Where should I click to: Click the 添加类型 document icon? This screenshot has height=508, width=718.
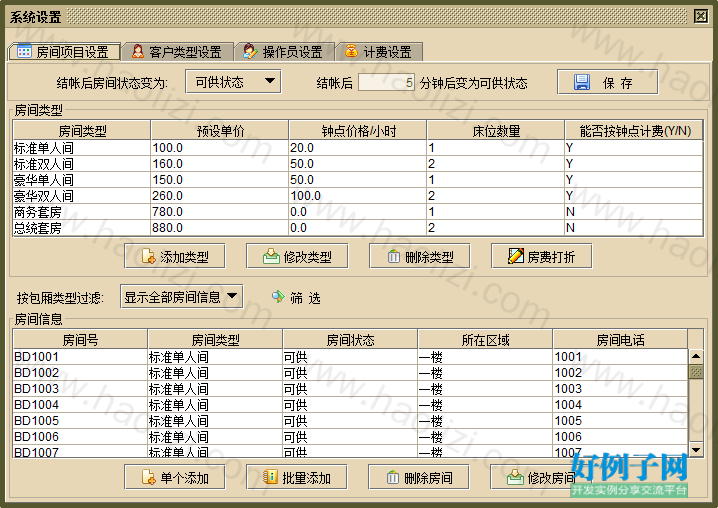[148, 256]
